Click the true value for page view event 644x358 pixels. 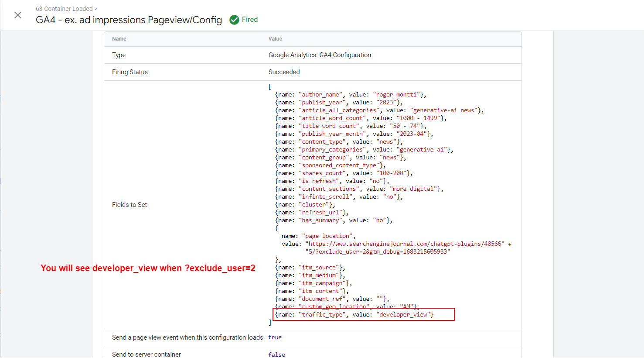click(x=275, y=337)
